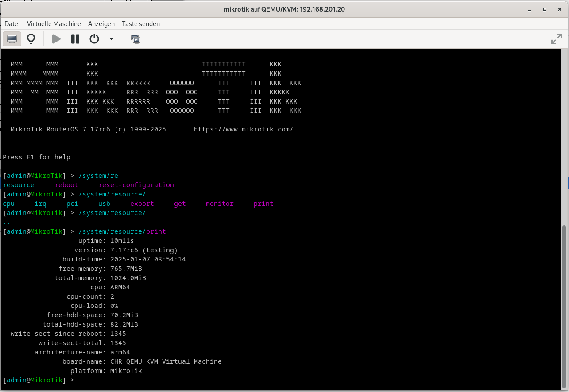This screenshot has width=569, height=392.
Task: Click the total-hdd-space value 82.2MiB
Action: 124,324
